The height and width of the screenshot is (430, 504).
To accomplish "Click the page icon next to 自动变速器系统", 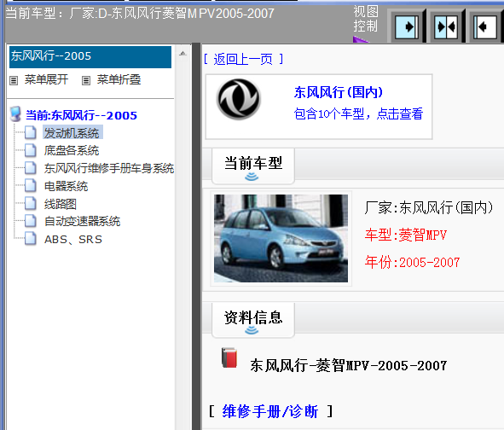I will coord(31,221).
